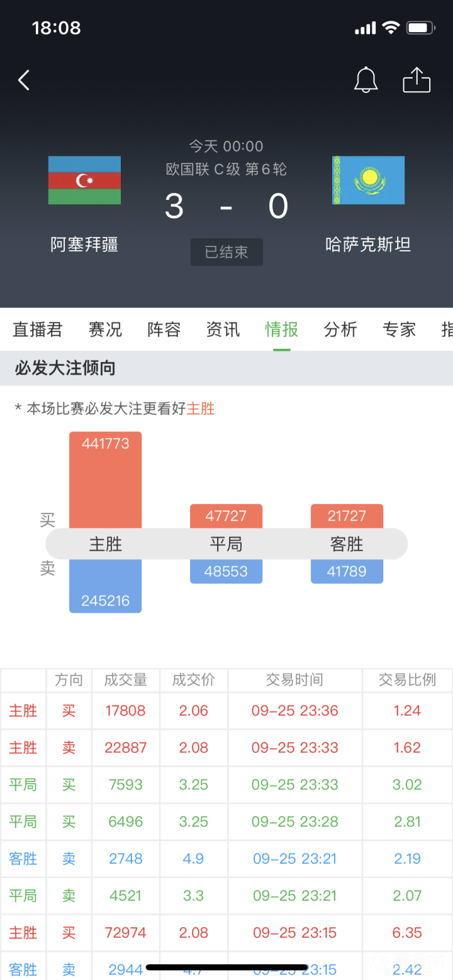
Task: Select the 主胜 row with volume 17808
Action: pos(226,711)
